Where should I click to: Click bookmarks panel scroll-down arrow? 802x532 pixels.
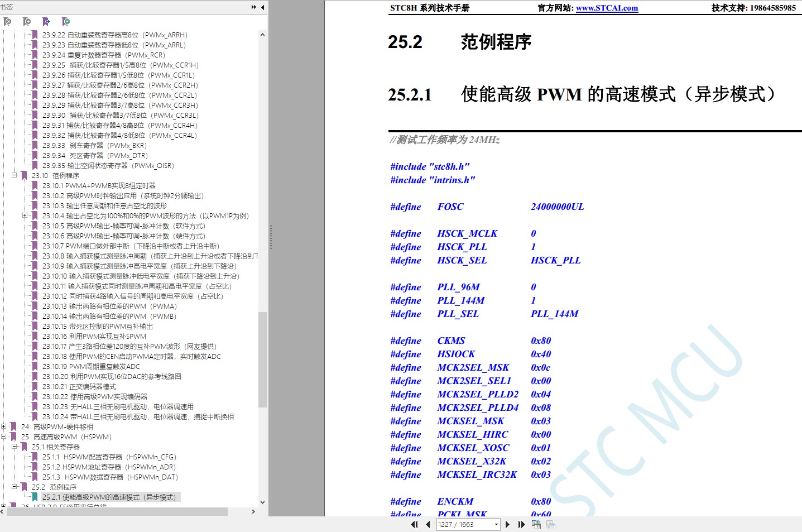(262, 503)
